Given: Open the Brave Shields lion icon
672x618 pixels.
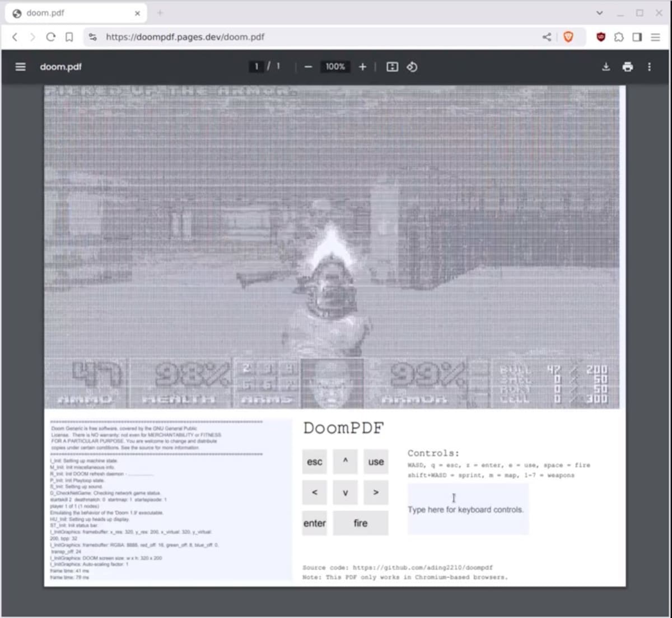Looking at the screenshot, I should tap(568, 37).
